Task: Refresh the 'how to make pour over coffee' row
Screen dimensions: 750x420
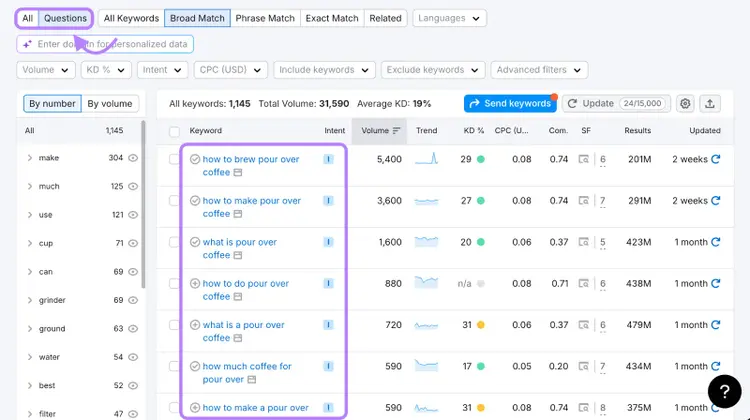Action: [x=716, y=201]
